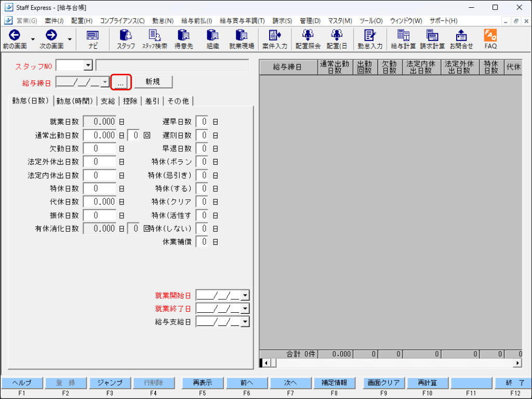
Task: Click the 前へ F6 button
Action: tap(247, 383)
